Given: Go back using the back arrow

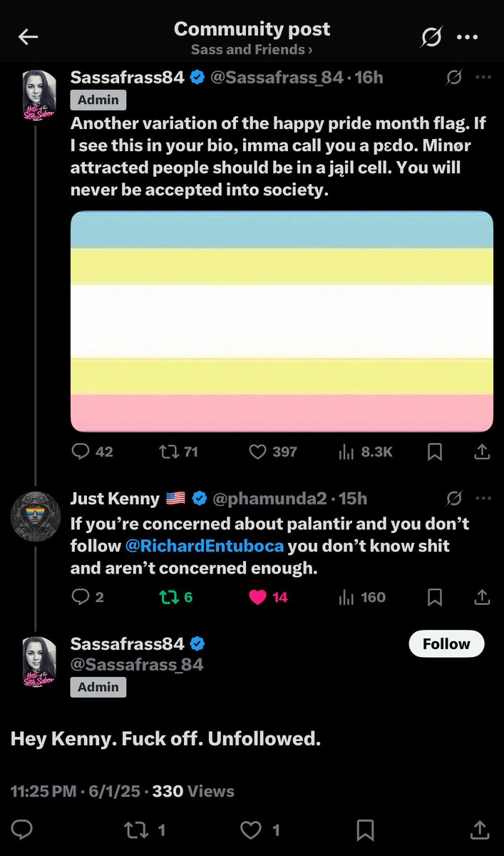Looking at the screenshot, I should pos(28,37).
